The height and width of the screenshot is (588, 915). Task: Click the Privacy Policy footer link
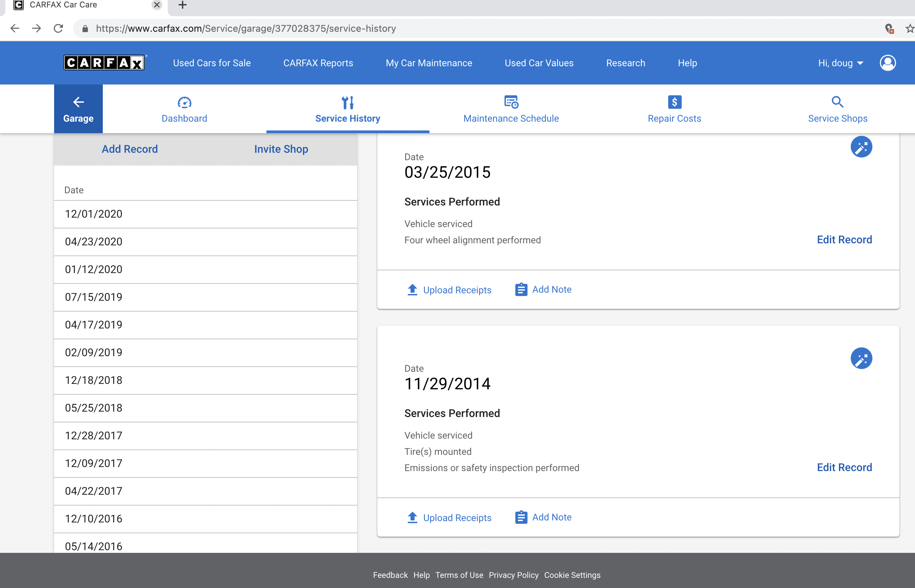514,575
